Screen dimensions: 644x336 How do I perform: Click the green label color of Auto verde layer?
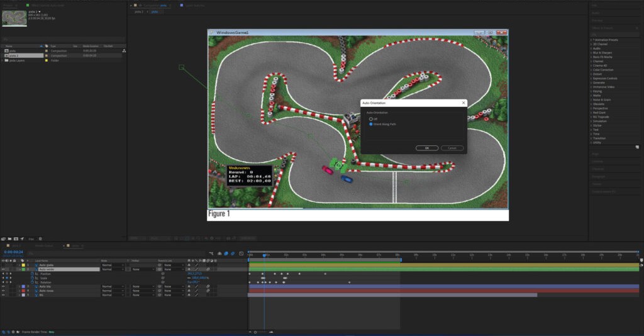(23, 269)
